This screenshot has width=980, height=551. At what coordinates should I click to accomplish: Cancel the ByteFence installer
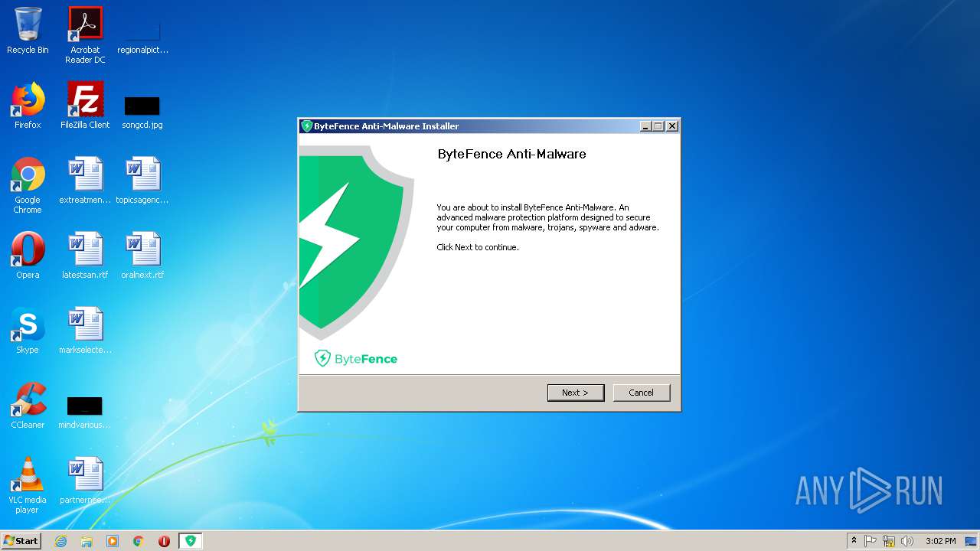642,393
